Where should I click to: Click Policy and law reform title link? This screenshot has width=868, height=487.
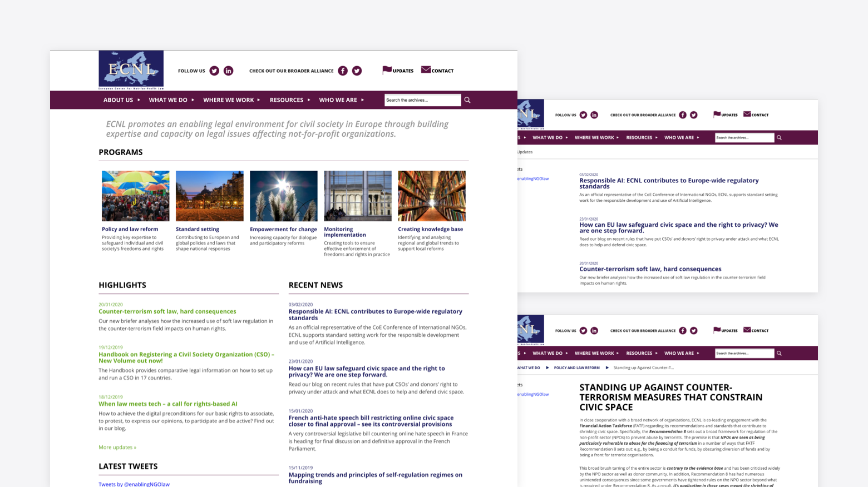130,229
